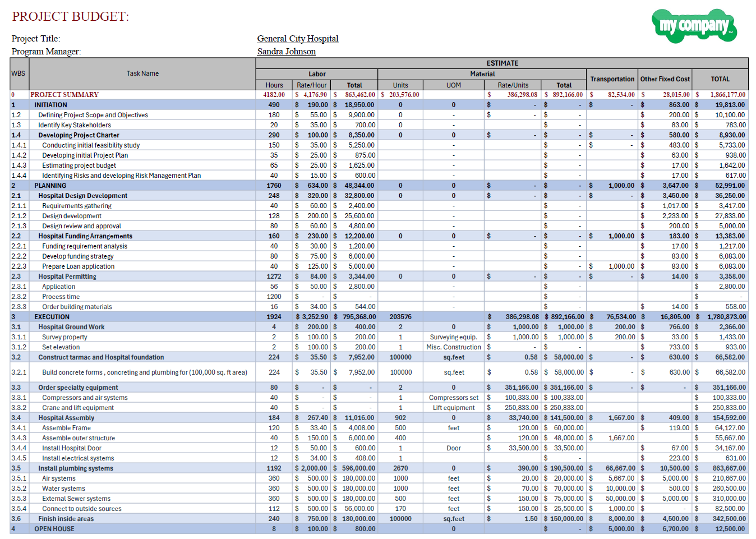756x539 pixels.
Task: Select Process time task
Action: [61, 297]
